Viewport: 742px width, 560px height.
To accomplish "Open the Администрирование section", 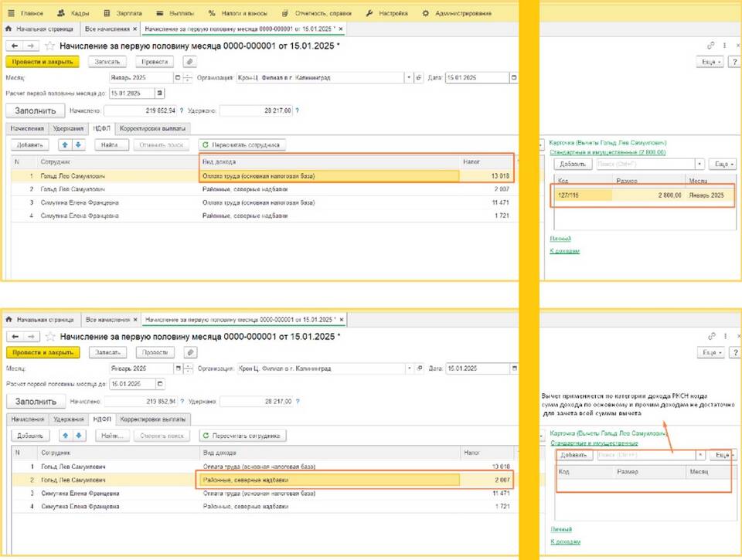I will pyautogui.click(x=457, y=13).
